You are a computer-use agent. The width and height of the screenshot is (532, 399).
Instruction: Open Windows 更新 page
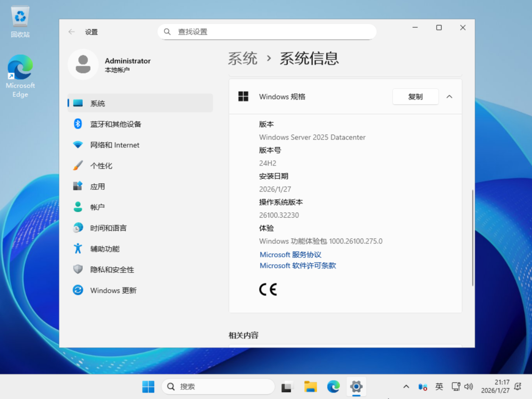[140, 291]
